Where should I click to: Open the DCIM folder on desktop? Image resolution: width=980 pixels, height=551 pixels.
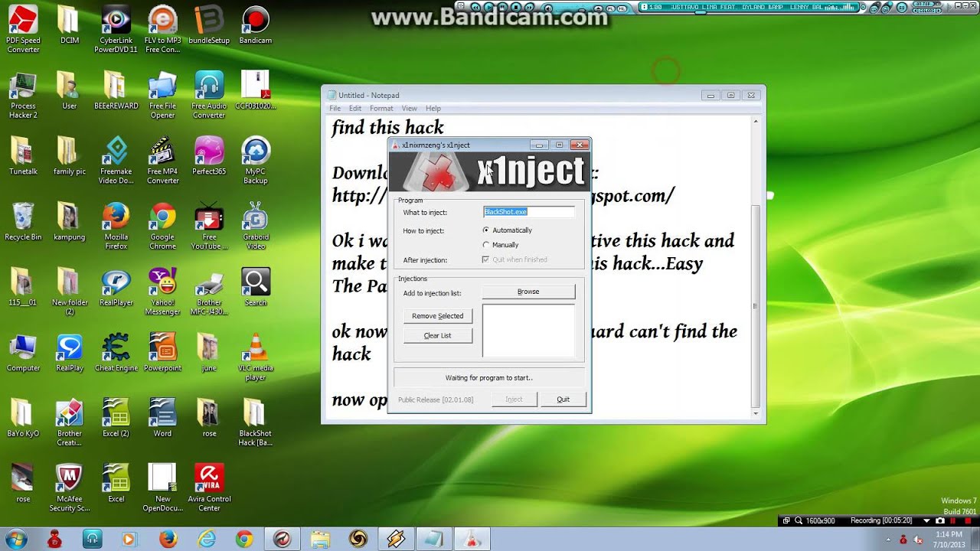click(70, 24)
